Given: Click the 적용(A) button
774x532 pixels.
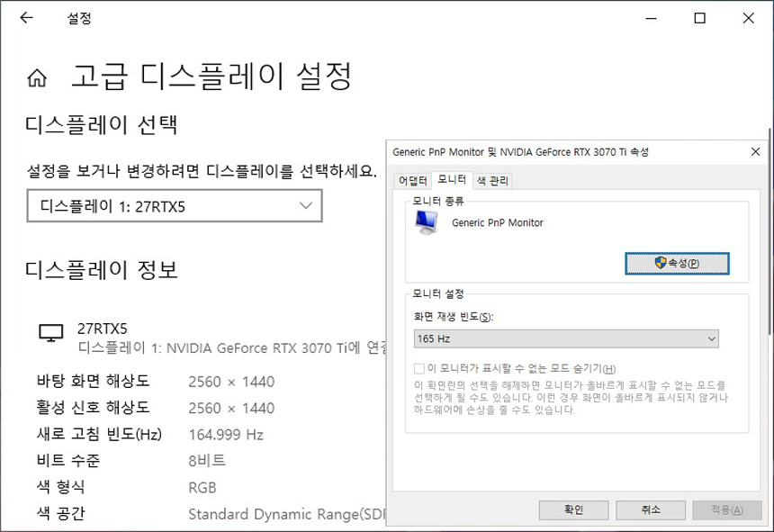Looking at the screenshot, I should tap(726, 509).
